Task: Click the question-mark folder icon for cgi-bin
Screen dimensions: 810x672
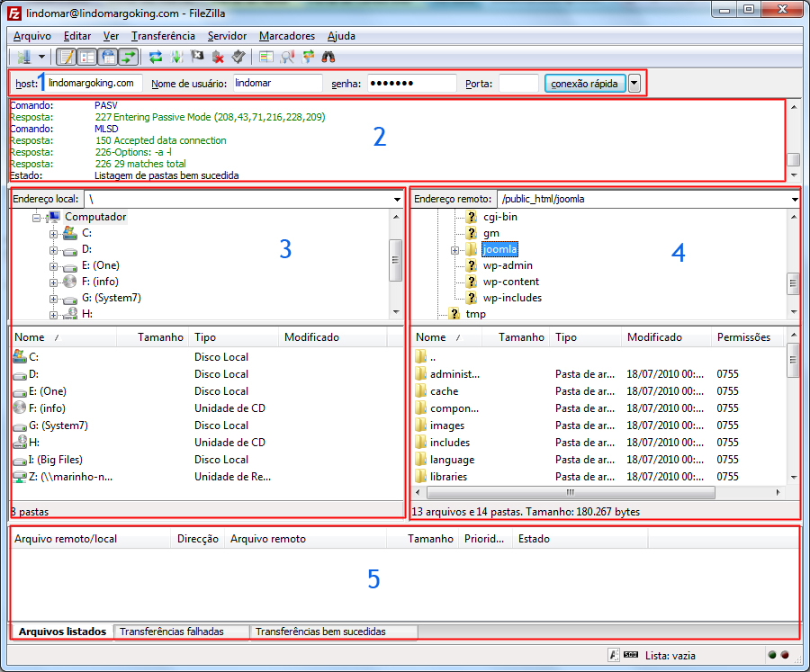Action: tap(471, 217)
